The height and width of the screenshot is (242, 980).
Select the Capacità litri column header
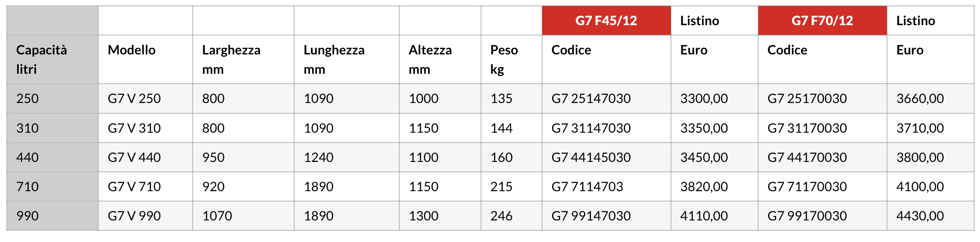(x=53, y=59)
